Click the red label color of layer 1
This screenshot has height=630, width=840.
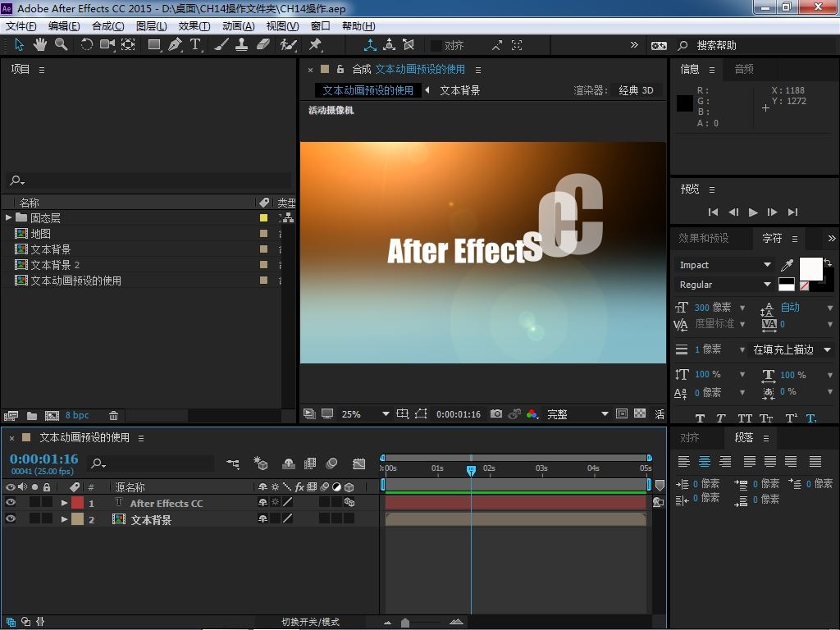[x=78, y=503]
